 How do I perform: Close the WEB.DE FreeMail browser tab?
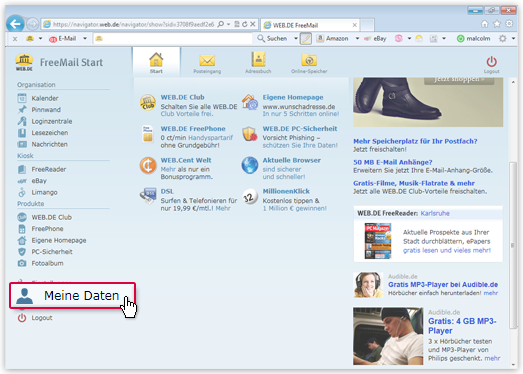[355, 25]
